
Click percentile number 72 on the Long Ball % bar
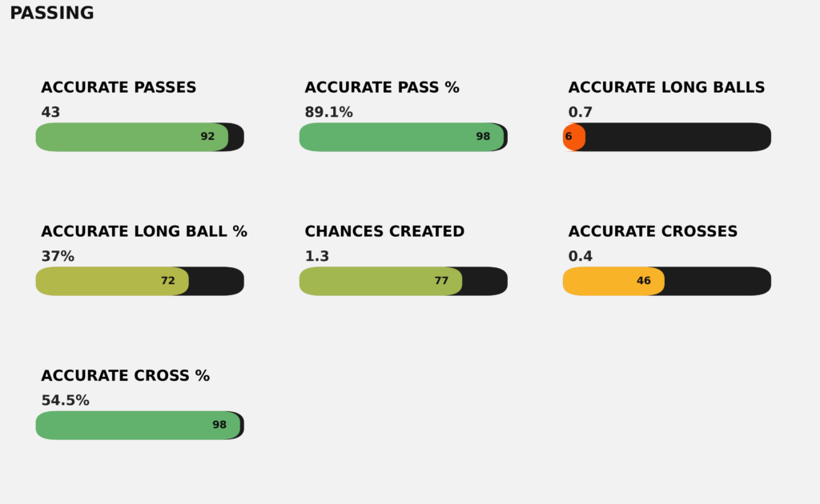coord(167,281)
